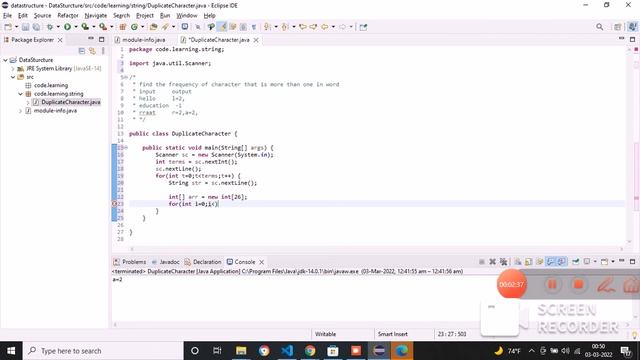Open the New file dropdown arrow
Screen dimensions: 640x360
point(16,27)
